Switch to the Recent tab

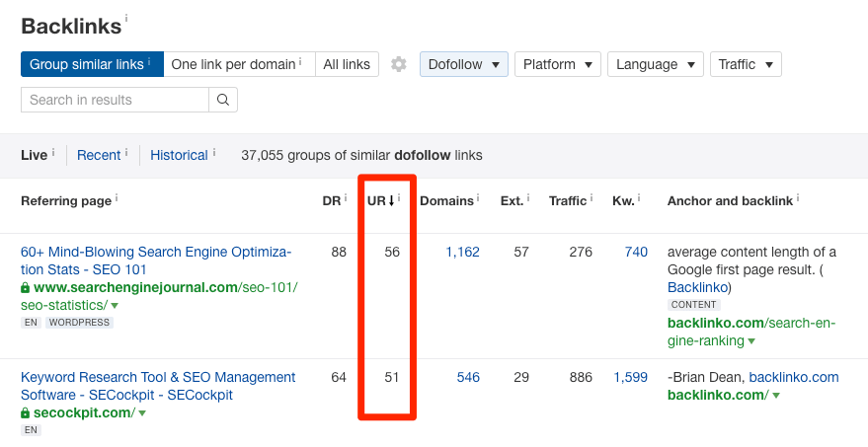pyautogui.click(x=99, y=155)
